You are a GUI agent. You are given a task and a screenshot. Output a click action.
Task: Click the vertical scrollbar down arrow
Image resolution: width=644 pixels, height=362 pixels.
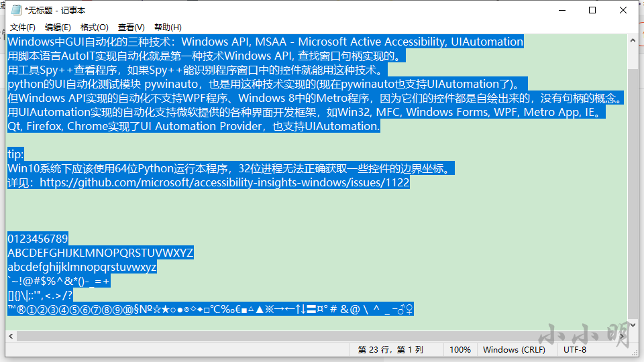click(x=633, y=324)
